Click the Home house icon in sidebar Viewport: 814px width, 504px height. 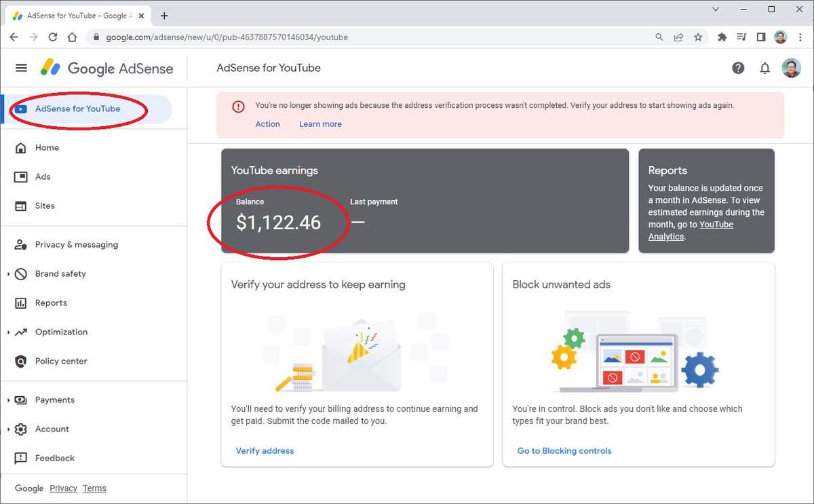21,148
